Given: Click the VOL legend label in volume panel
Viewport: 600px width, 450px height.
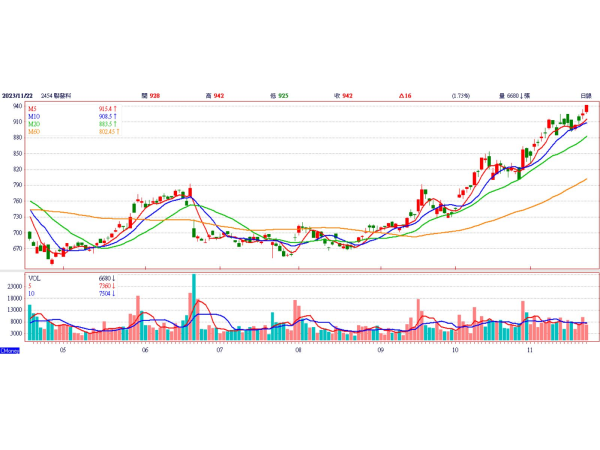Looking at the screenshot, I should tap(35, 277).
